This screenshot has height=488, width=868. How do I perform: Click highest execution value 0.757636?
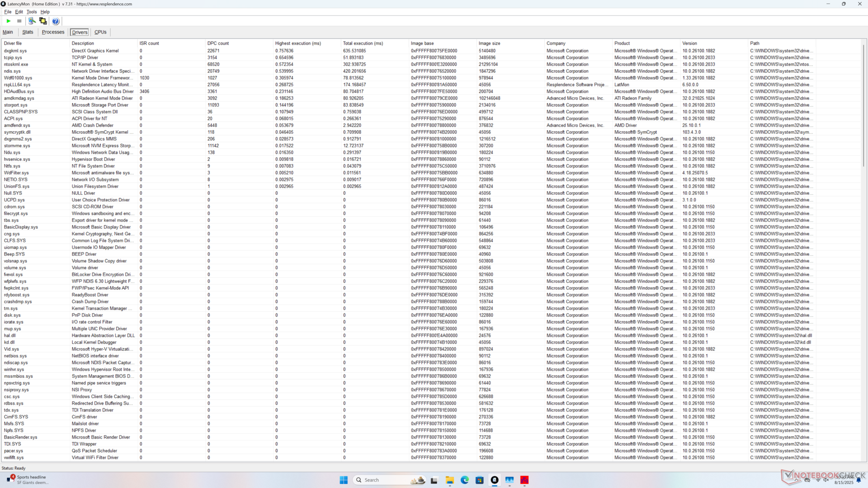coord(284,51)
